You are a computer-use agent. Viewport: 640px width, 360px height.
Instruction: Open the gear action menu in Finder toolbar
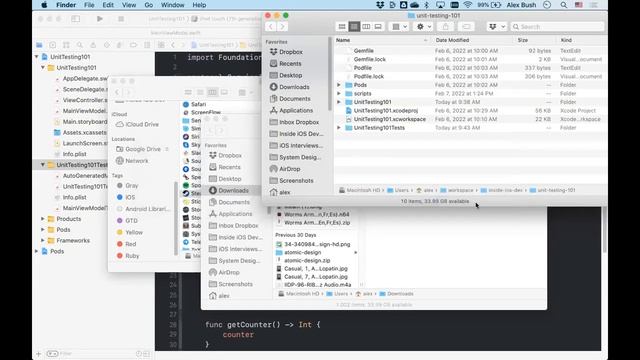[x=423, y=27]
